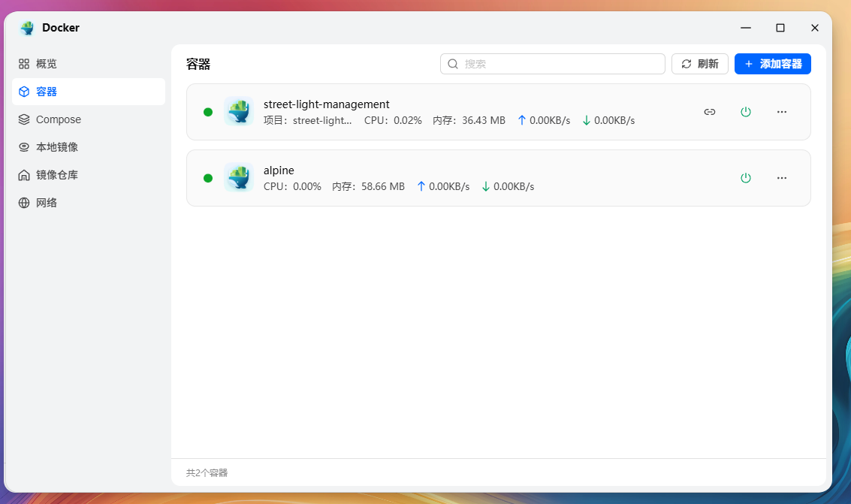Toggle power for street-light-management container

746,111
